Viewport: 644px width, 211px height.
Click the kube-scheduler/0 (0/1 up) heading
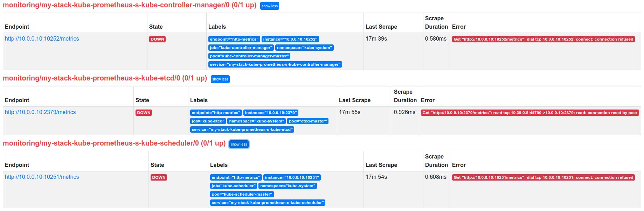[114, 143]
